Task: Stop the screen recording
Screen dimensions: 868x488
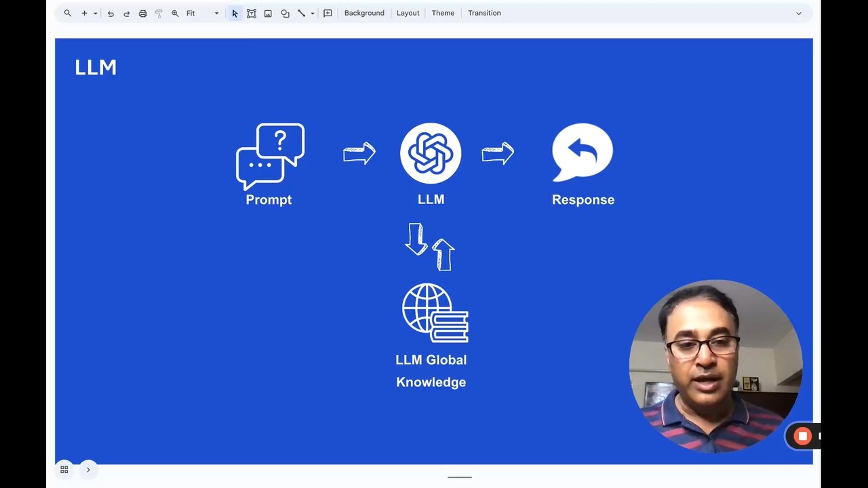Action: pyautogui.click(x=802, y=436)
